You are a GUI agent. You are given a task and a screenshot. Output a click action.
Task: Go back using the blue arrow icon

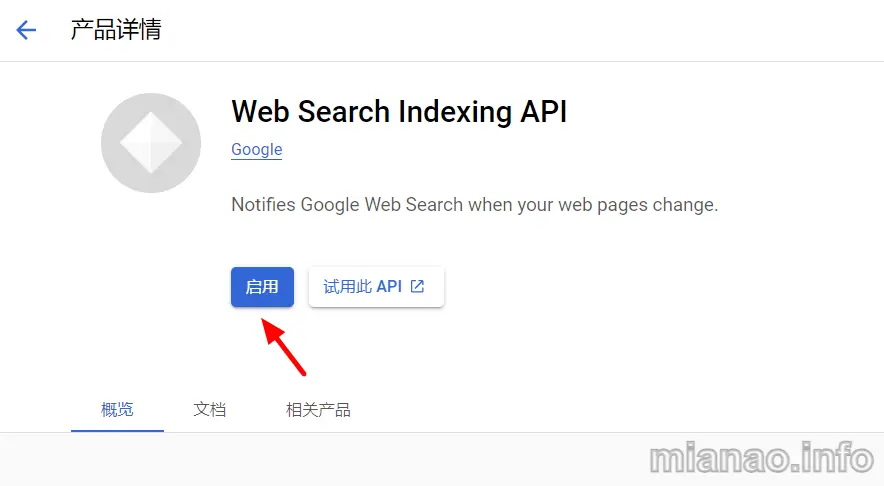tap(26, 30)
